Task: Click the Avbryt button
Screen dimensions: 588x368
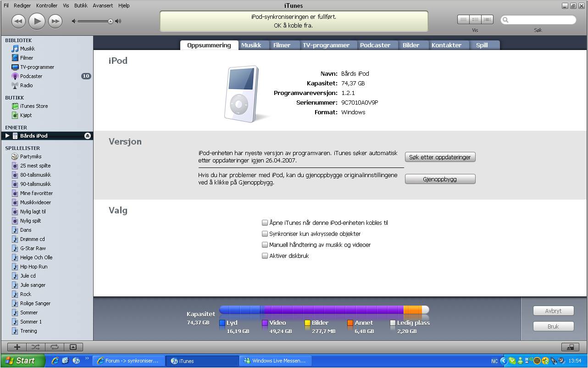Action: click(553, 311)
